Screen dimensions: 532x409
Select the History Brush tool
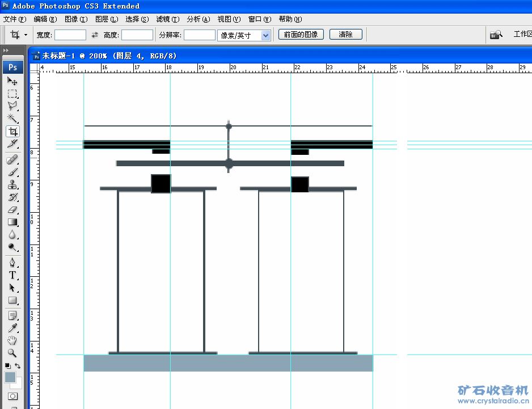12,197
